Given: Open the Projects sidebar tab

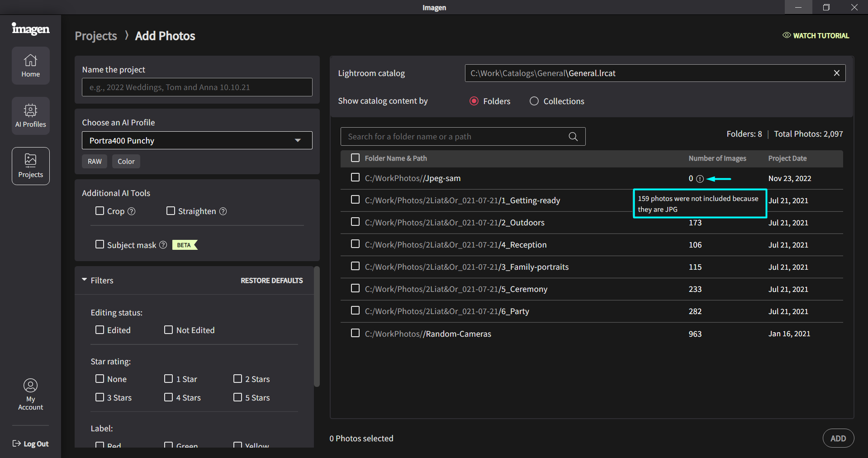Looking at the screenshot, I should pos(30,166).
